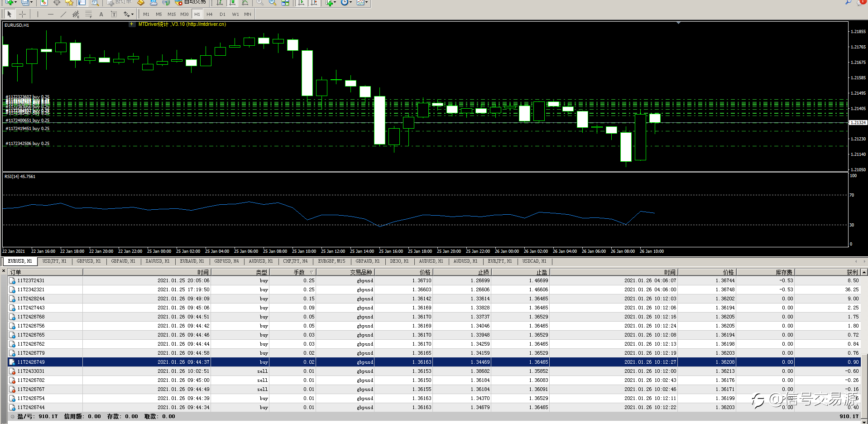This screenshot has height=424, width=868.
Task: Switch chart timeframe to M15
Action: click(x=172, y=14)
